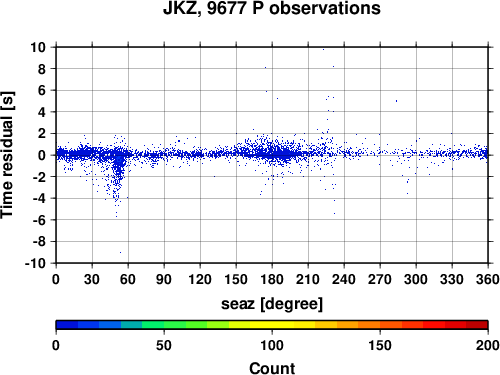Click the 'Time residual [s]' y-axis label
The image size is (500, 375).
[7, 155]
